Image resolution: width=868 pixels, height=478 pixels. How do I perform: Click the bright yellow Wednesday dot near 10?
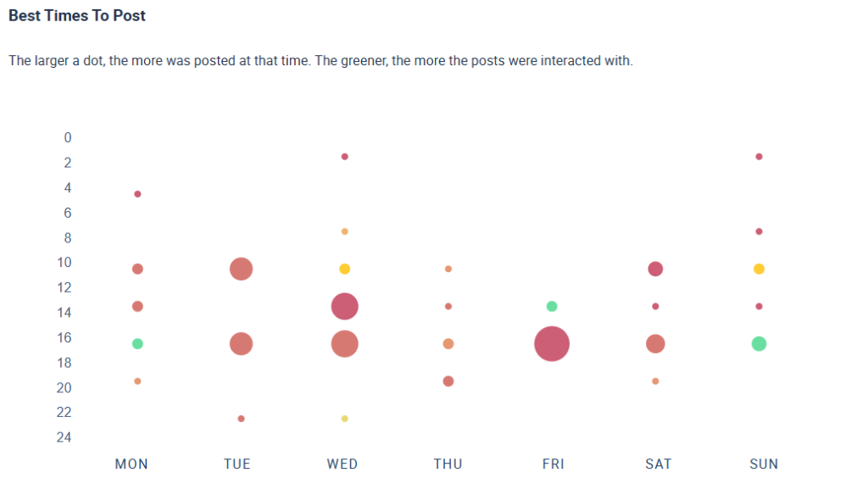point(344,269)
